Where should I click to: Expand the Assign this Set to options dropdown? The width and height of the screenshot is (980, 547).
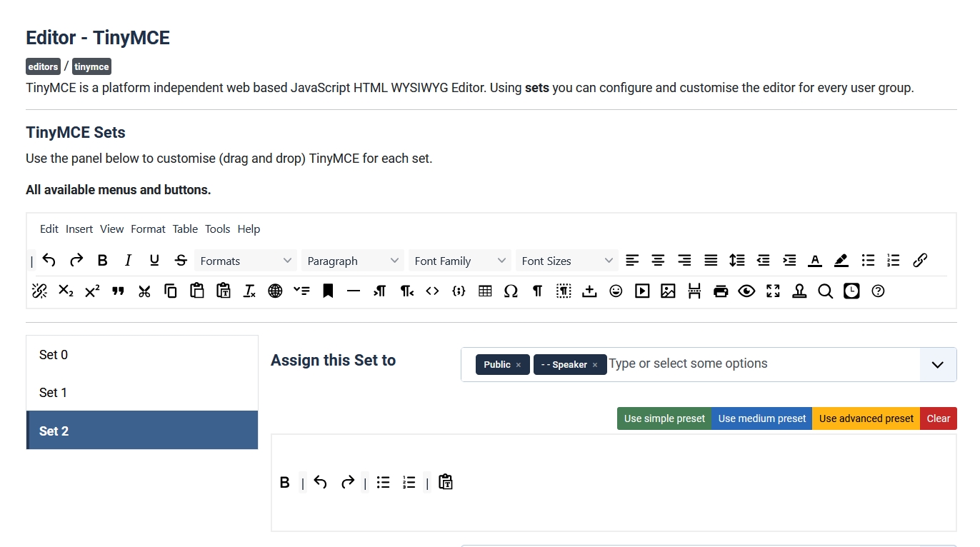(x=937, y=364)
